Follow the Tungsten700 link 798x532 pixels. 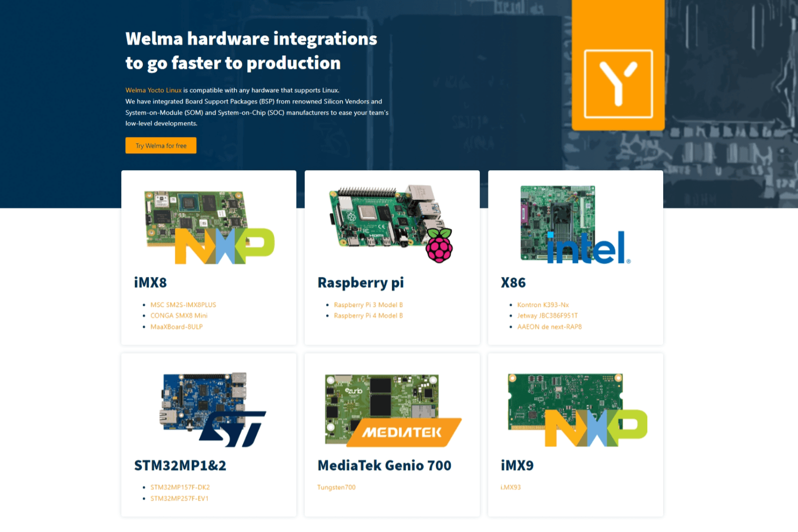336,488
